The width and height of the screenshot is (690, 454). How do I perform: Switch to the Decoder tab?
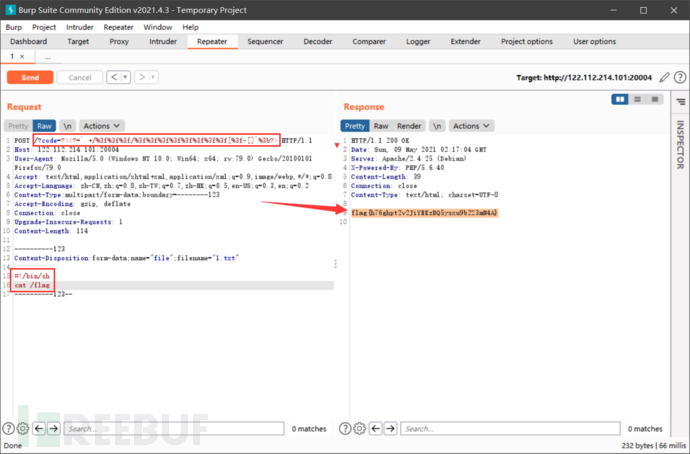click(x=318, y=41)
